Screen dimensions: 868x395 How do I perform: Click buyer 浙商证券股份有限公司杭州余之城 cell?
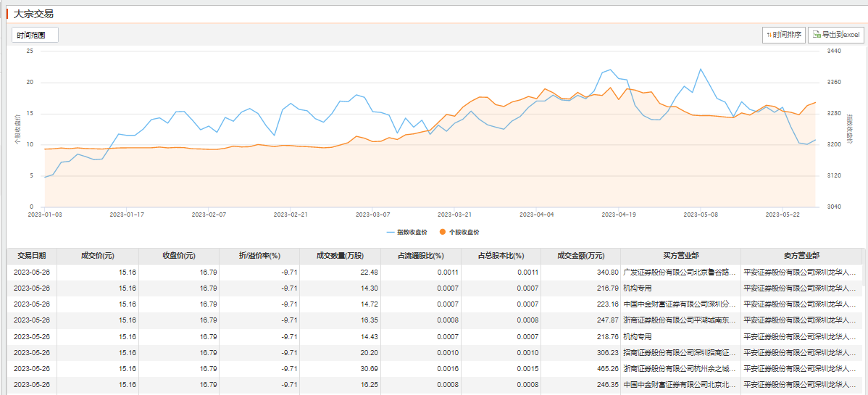tap(680, 369)
